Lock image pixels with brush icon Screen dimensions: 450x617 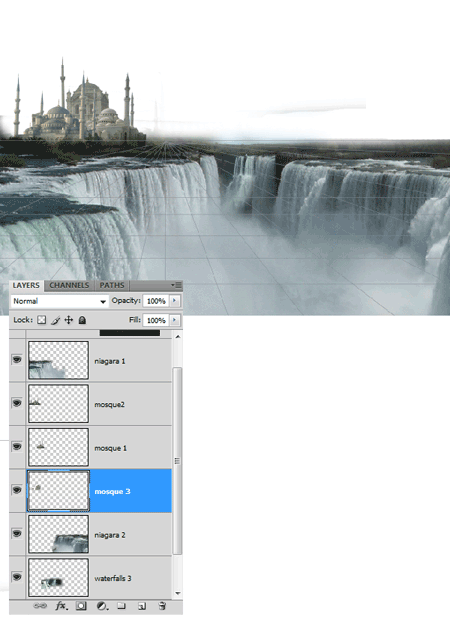point(55,320)
